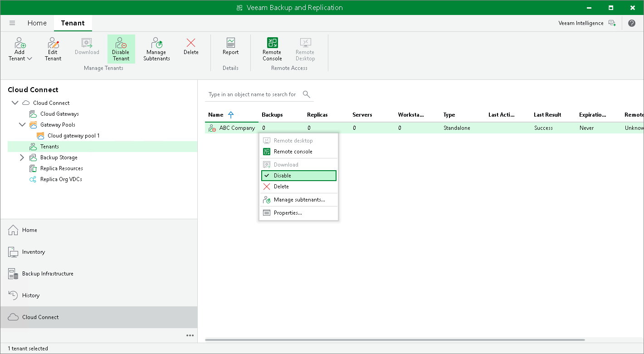Image resolution: width=644 pixels, height=354 pixels.
Task: Switch to the Home ribbon tab
Action: [37, 23]
